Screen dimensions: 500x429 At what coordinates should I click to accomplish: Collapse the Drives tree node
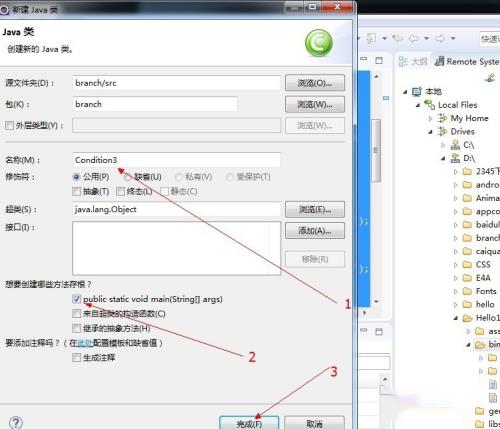[x=430, y=132]
